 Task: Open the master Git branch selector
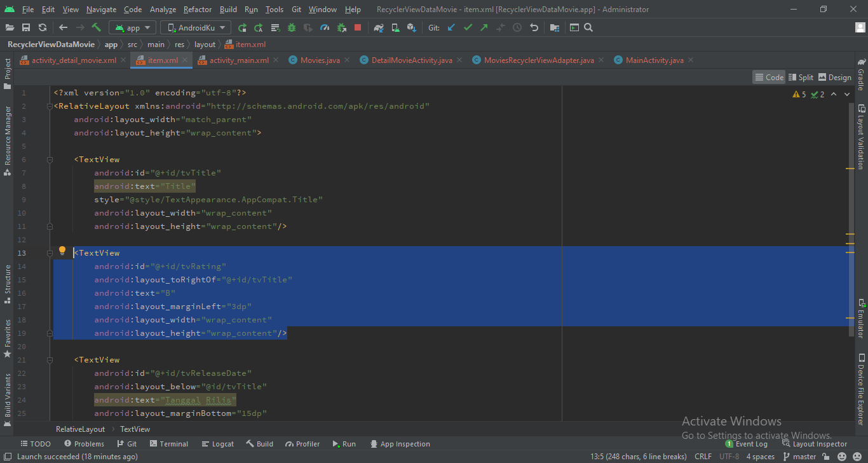799,457
